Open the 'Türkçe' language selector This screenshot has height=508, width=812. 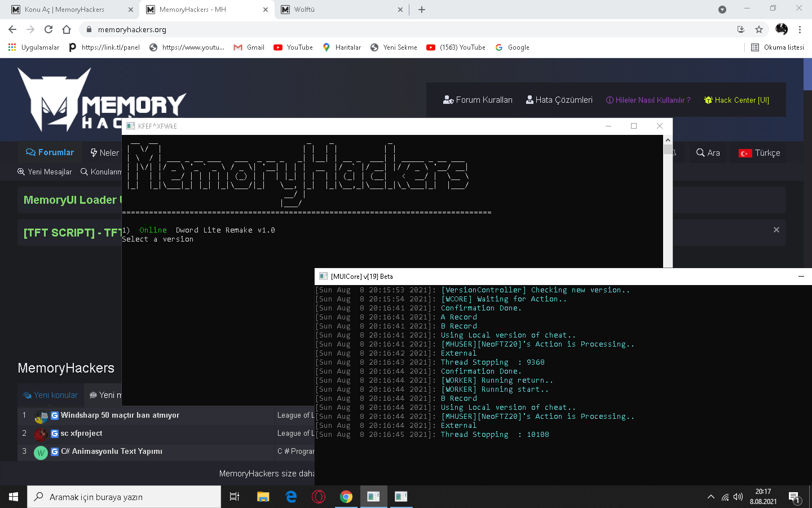(759, 152)
